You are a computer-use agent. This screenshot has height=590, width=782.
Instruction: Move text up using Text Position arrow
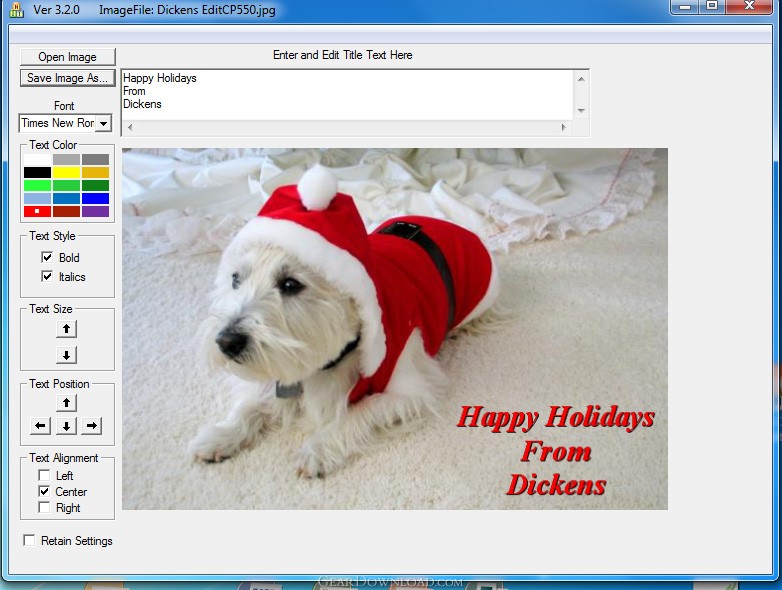tap(66, 403)
